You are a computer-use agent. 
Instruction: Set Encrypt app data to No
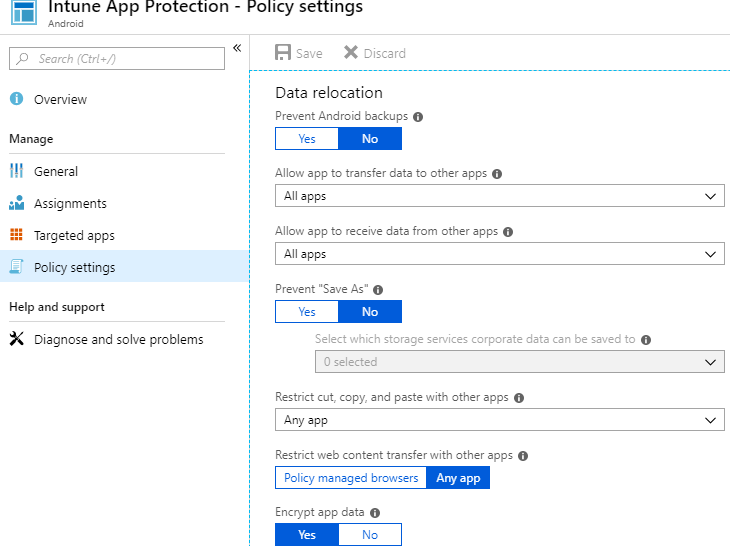pos(370,535)
